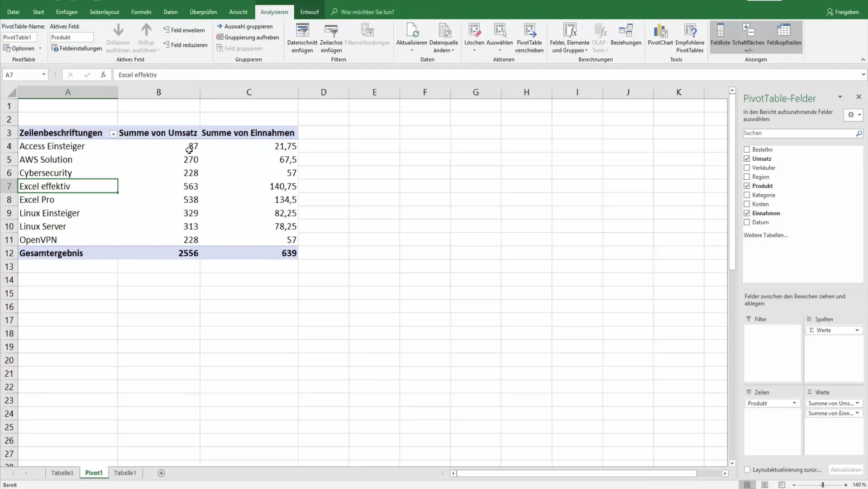Image resolution: width=868 pixels, height=489 pixels.
Task: Open Feldeinstellungen
Action: (76, 48)
